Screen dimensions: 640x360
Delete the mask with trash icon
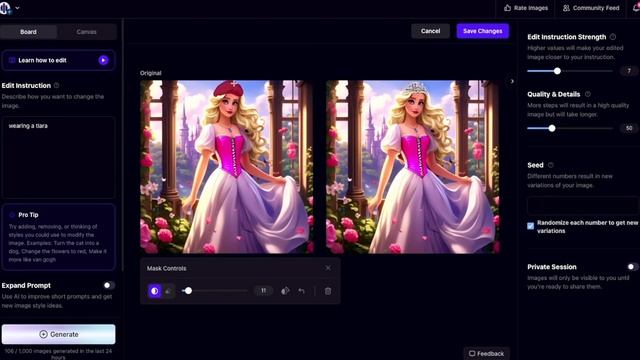(x=328, y=291)
